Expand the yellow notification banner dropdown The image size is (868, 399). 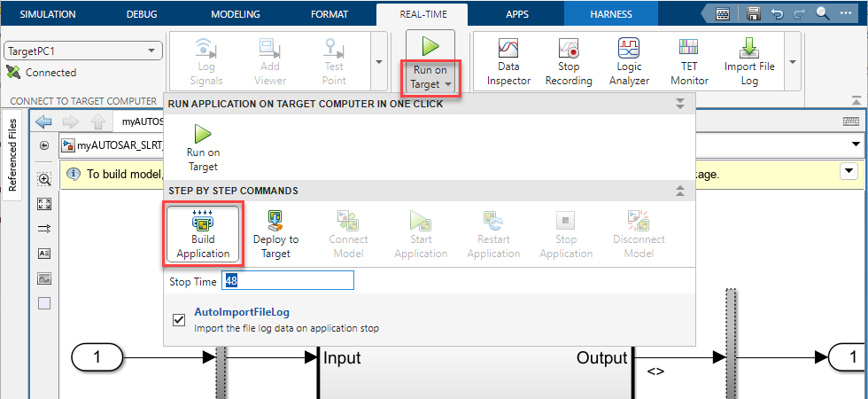tap(849, 172)
